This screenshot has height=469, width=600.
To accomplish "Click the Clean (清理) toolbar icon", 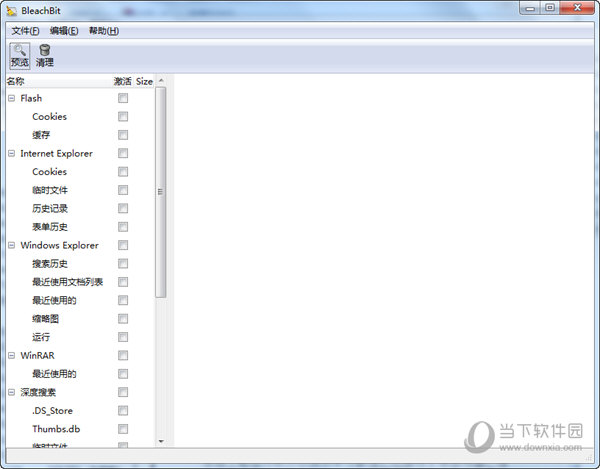I will pos(45,56).
